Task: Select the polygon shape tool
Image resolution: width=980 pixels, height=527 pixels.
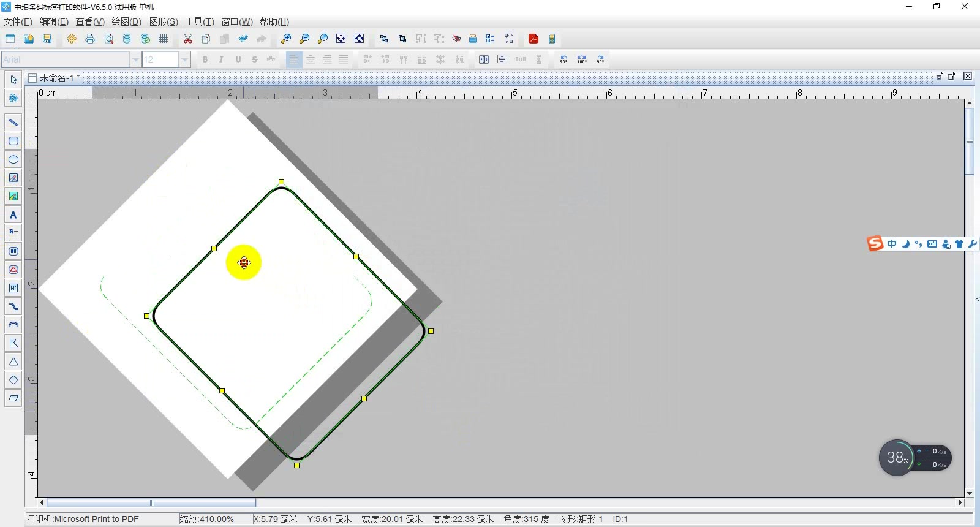Action: click(13, 343)
